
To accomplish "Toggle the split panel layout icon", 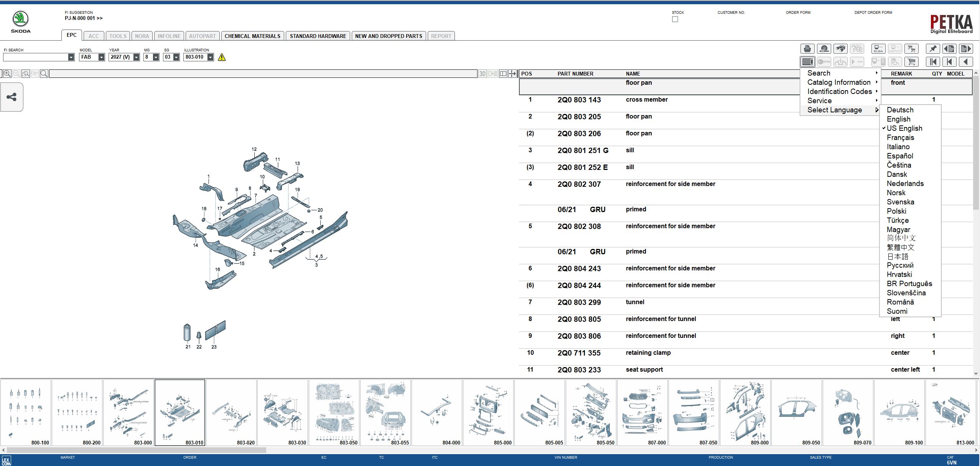I will point(503,74).
